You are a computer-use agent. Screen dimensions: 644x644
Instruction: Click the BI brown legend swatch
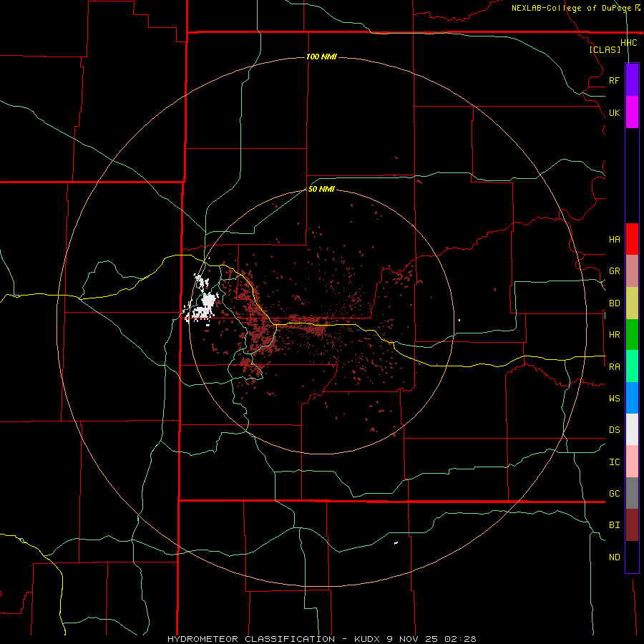tap(632, 525)
